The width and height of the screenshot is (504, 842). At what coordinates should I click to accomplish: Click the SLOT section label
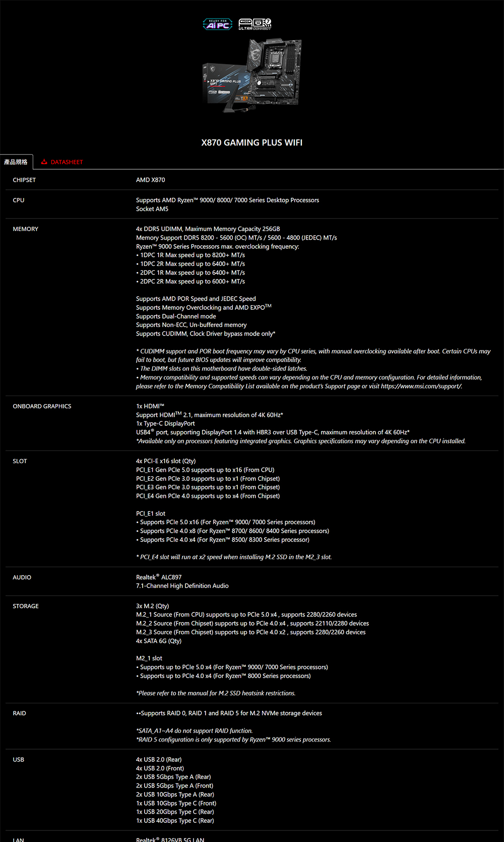coord(20,461)
